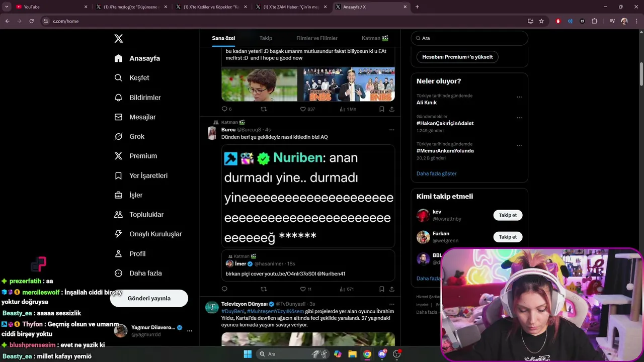
Task: View stats of Burcu's post (671)
Action: point(347,289)
